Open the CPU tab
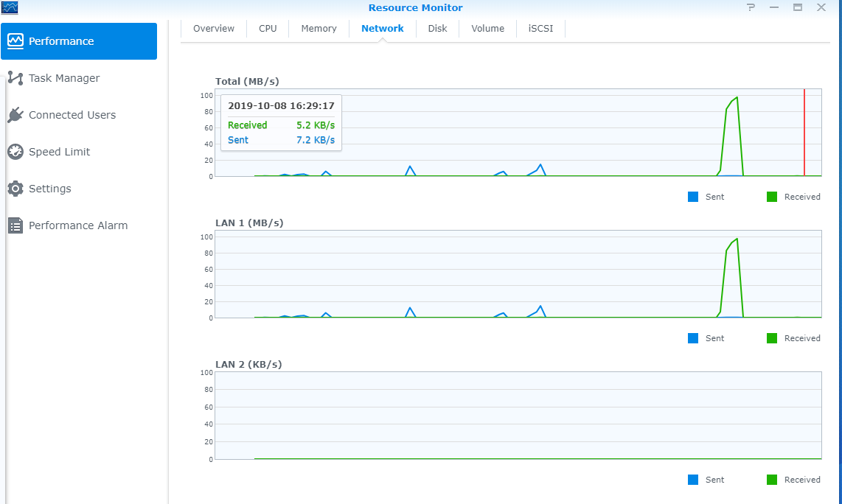The height and width of the screenshot is (504, 842). click(267, 28)
